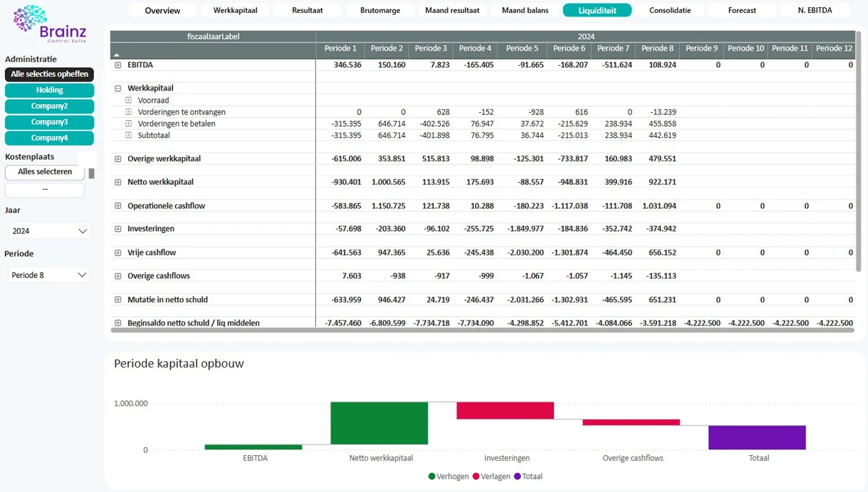Expand the Mutatie in netto schuld row
Viewport: 868px width, 492px height.
(x=118, y=300)
